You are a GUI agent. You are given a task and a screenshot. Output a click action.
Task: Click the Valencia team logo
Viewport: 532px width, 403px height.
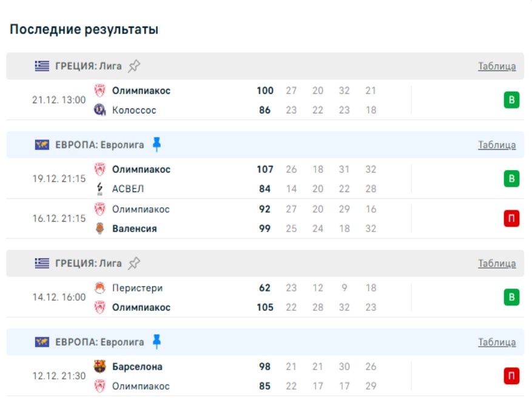(x=100, y=228)
